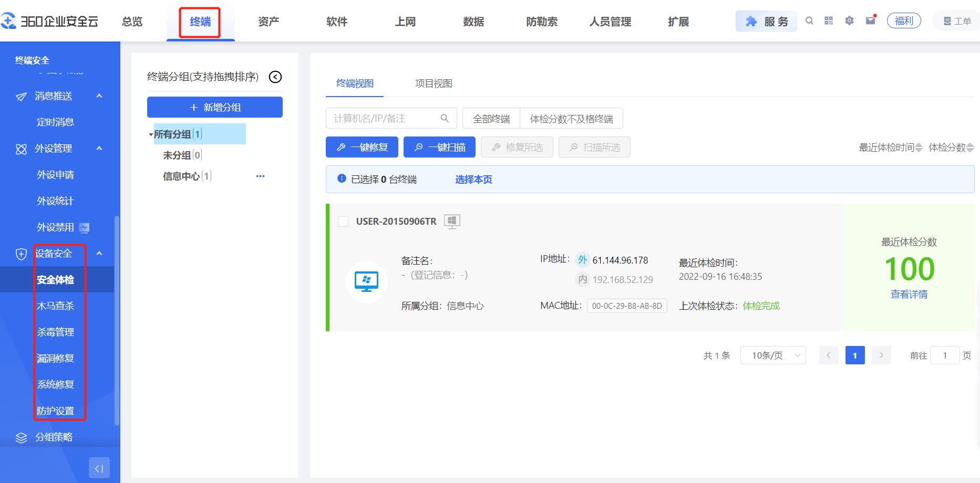Open the 10条/页 page size dropdown

click(x=773, y=355)
